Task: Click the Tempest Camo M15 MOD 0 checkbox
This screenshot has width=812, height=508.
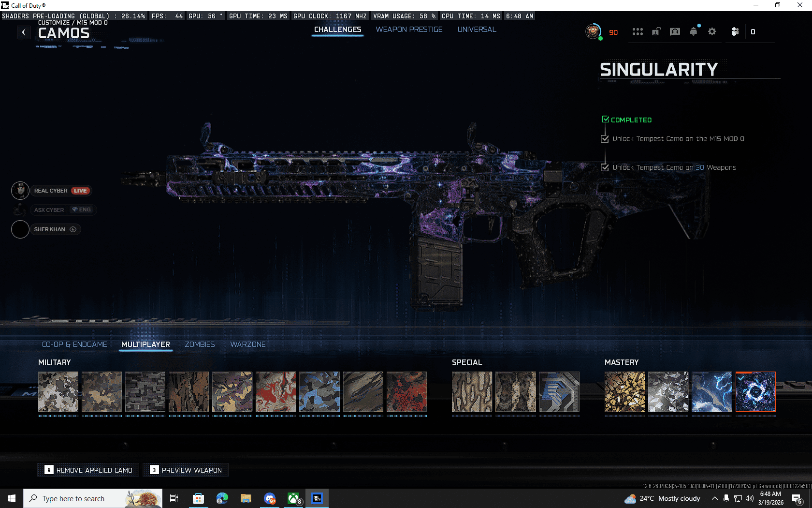Action: pyautogui.click(x=605, y=139)
